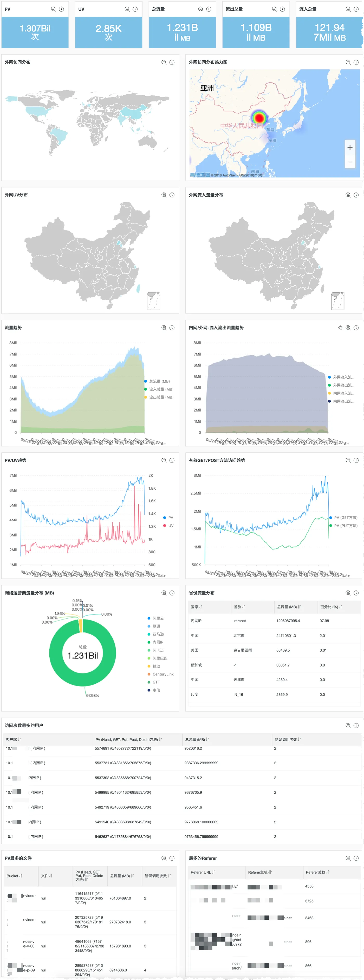
Task: Click the 弗吉尼亚州 cell in province table
Action: coord(243,650)
